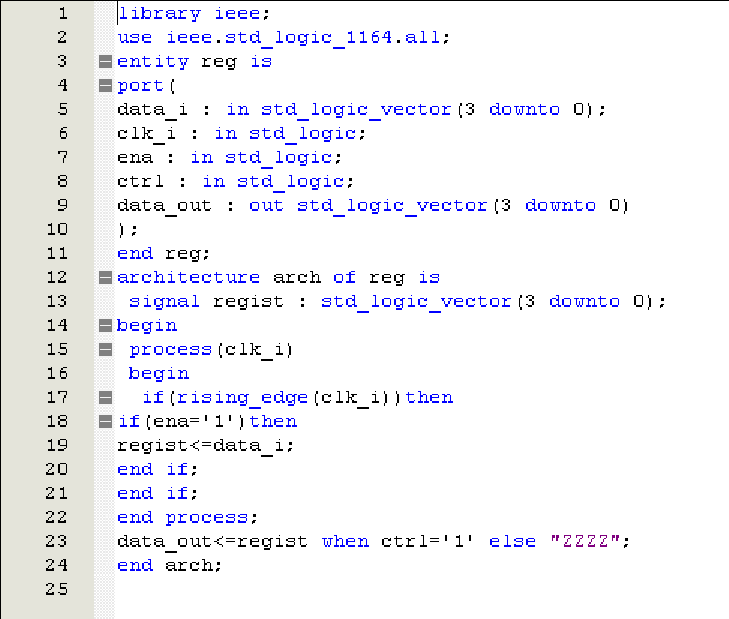Image resolution: width=729 pixels, height=619 pixels.
Task: Click line number 1 in the gutter
Action: click(x=63, y=13)
